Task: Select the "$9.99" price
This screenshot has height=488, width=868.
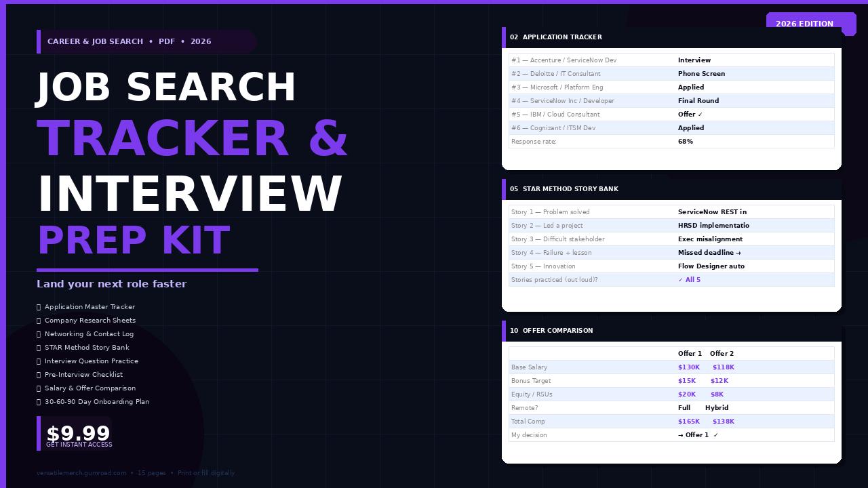Action: tap(78, 433)
